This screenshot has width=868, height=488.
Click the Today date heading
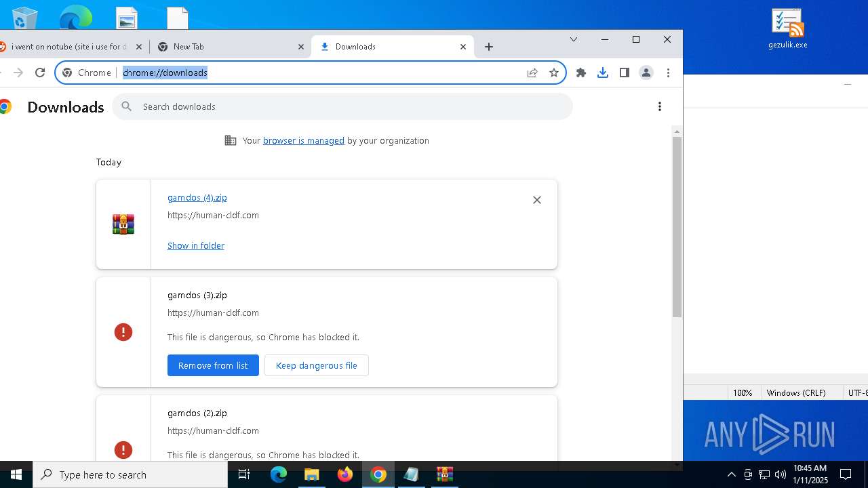[108, 163]
